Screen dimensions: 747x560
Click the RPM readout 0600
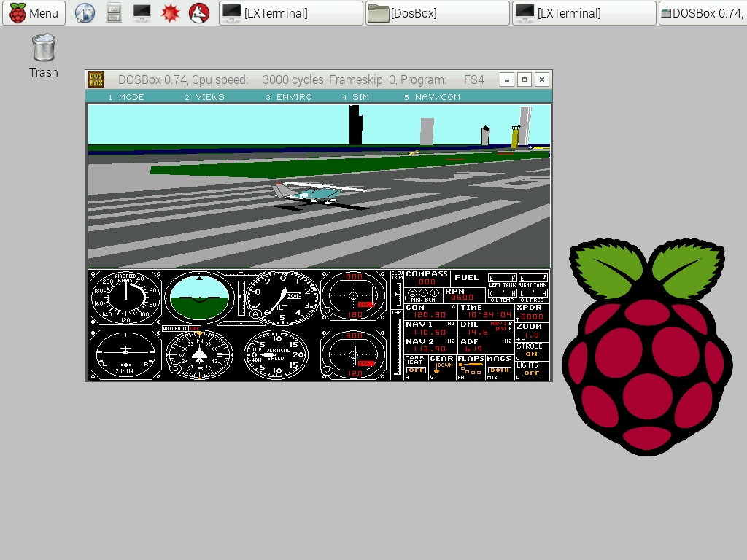pos(462,297)
